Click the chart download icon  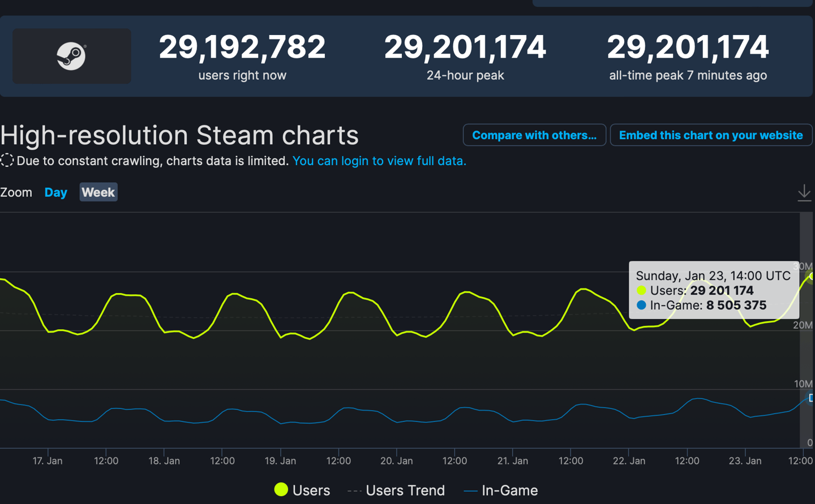804,192
